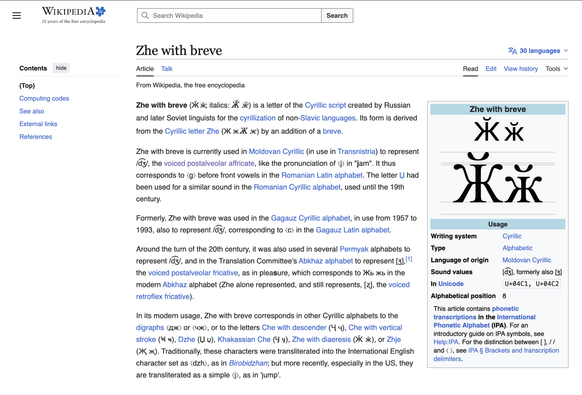The width and height of the screenshot is (582, 395).
Task: Follow the Cyrillic letter Zhe link
Action: 192,131
